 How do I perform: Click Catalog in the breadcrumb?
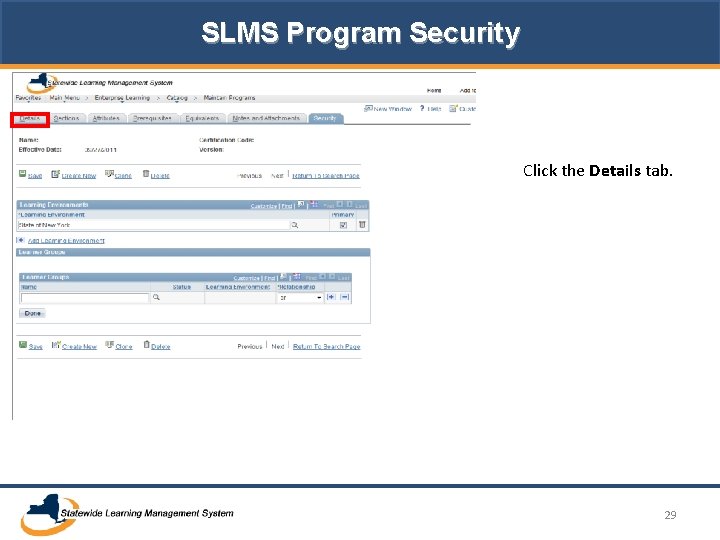point(177,98)
